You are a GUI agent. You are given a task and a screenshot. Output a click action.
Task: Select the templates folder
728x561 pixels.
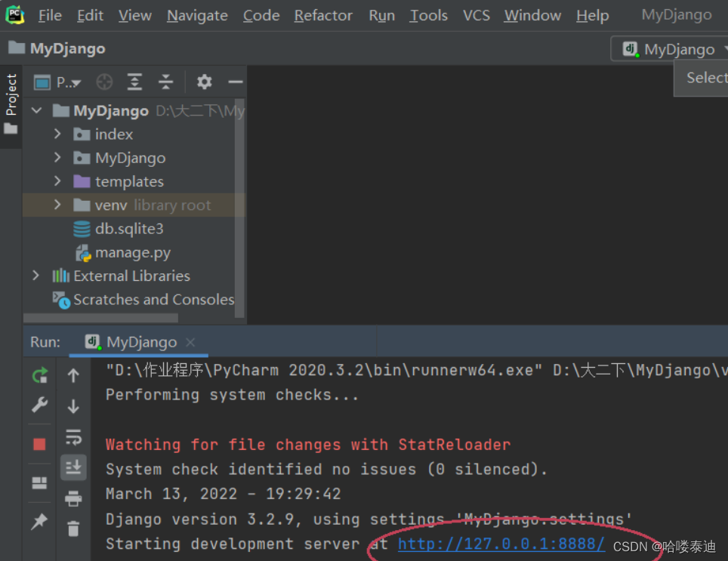click(x=129, y=181)
